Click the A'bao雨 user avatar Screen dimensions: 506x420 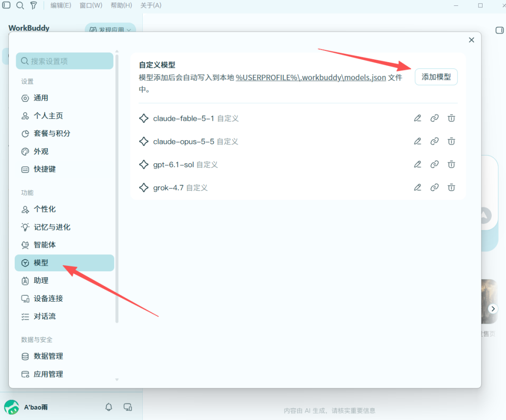coord(12,407)
